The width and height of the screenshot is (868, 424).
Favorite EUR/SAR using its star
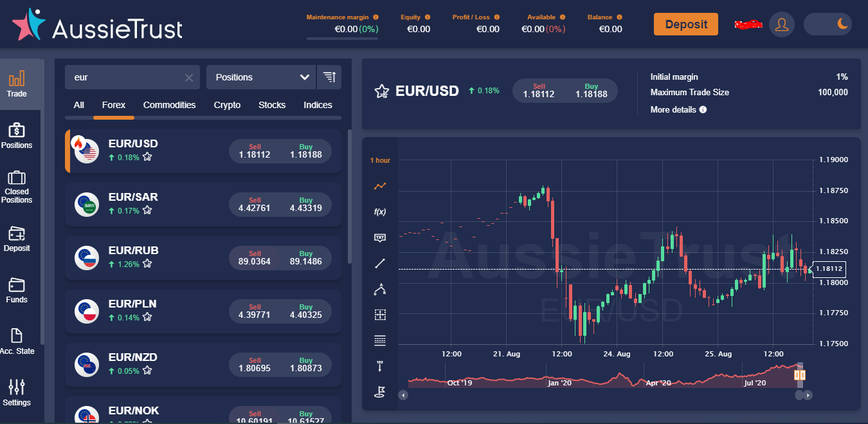coord(147,210)
